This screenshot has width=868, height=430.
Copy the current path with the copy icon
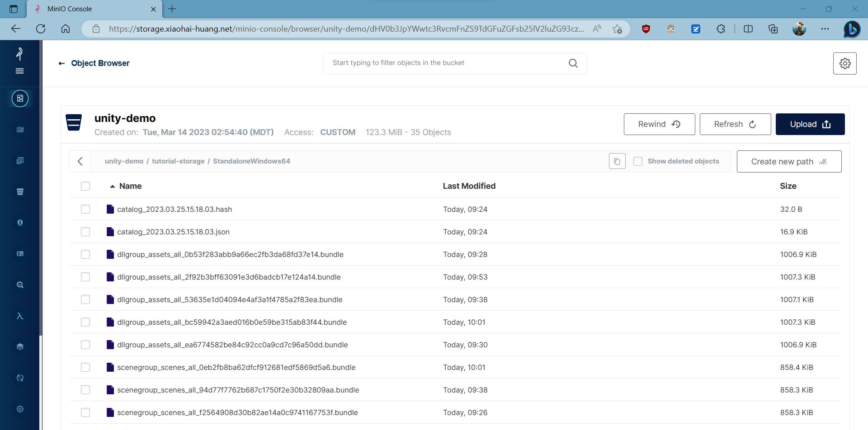(x=617, y=161)
